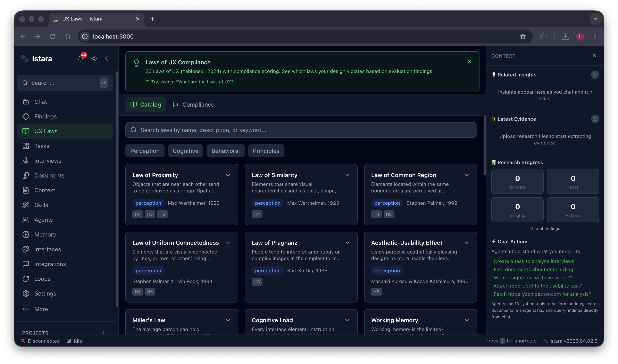Focus the search laws input field
The width and height of the screenshot is (618, 364).
pos(301,130)
